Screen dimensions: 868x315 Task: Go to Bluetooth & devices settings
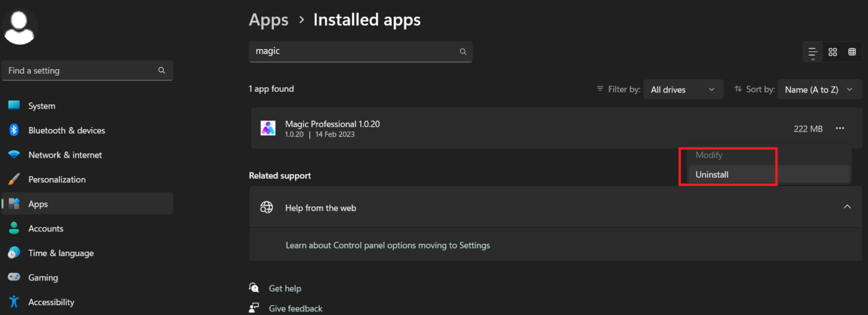pos(66,130)
